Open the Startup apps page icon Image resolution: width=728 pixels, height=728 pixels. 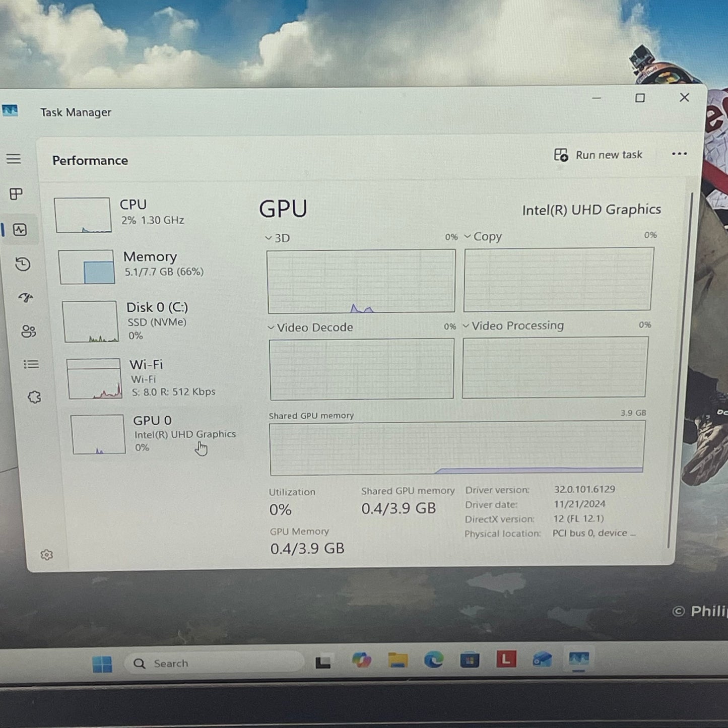tap(26, 298)
